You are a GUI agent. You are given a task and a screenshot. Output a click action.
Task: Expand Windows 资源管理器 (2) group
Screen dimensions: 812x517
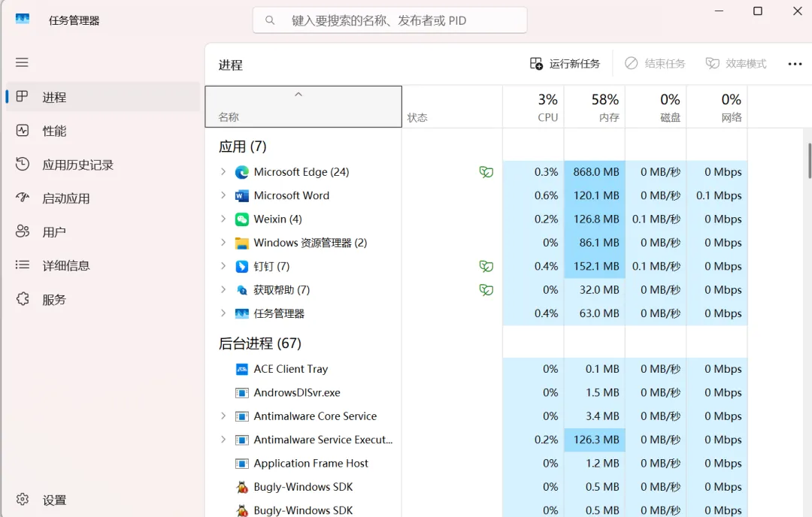(223, 243)
